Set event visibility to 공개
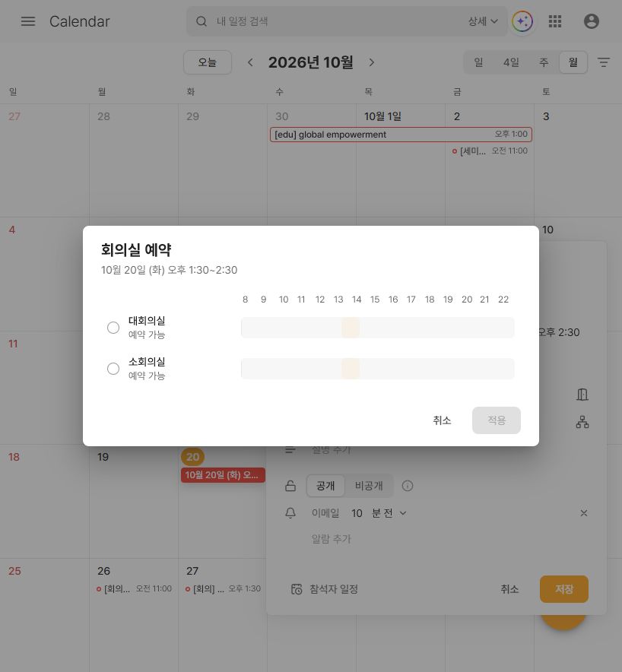Viewport: 622px width, 672px height. pos(325,486)
